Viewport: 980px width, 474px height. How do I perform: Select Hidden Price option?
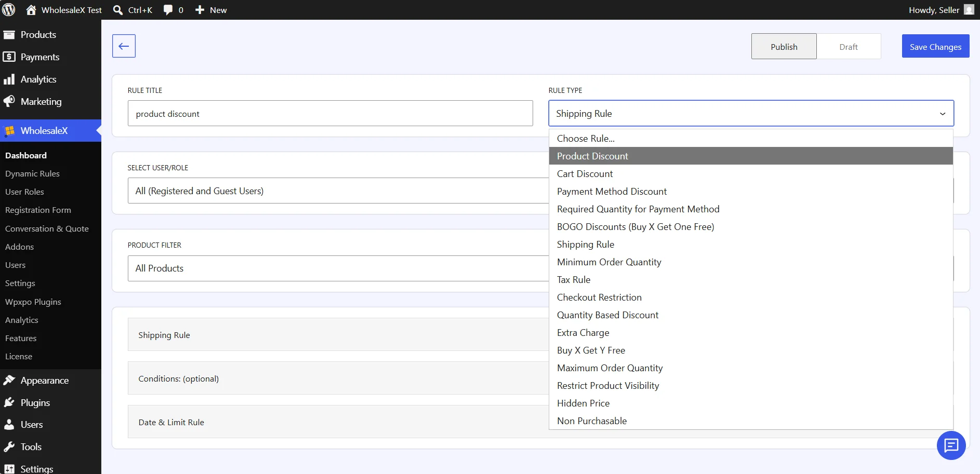[751, 403]
